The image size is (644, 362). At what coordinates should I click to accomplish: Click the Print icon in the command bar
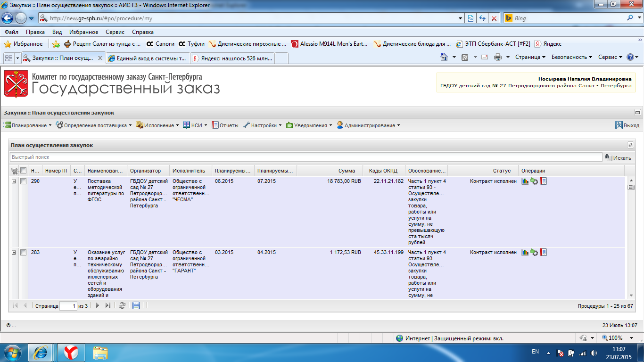tap(498, 57)
